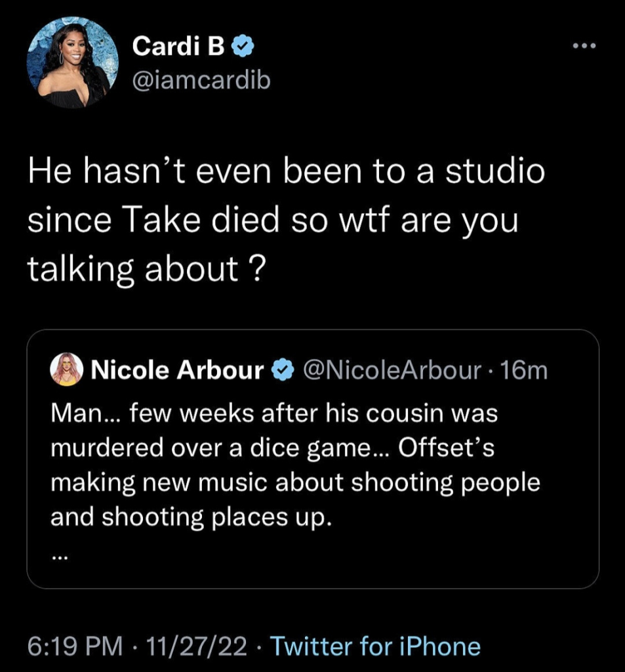Open the Twitter for iPhone link
The height and width of the screenshot is (672, 625).
(x=376, y=646)
